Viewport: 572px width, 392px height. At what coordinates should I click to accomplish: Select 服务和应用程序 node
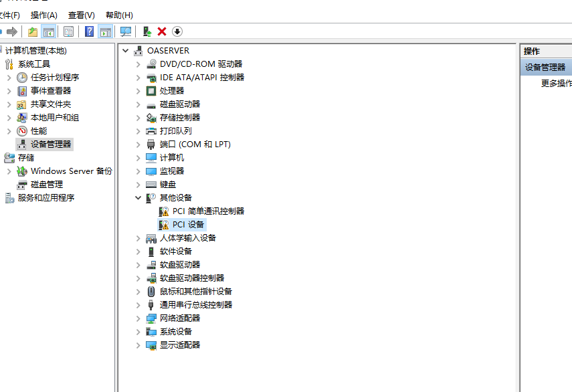(x=46, y=198)
